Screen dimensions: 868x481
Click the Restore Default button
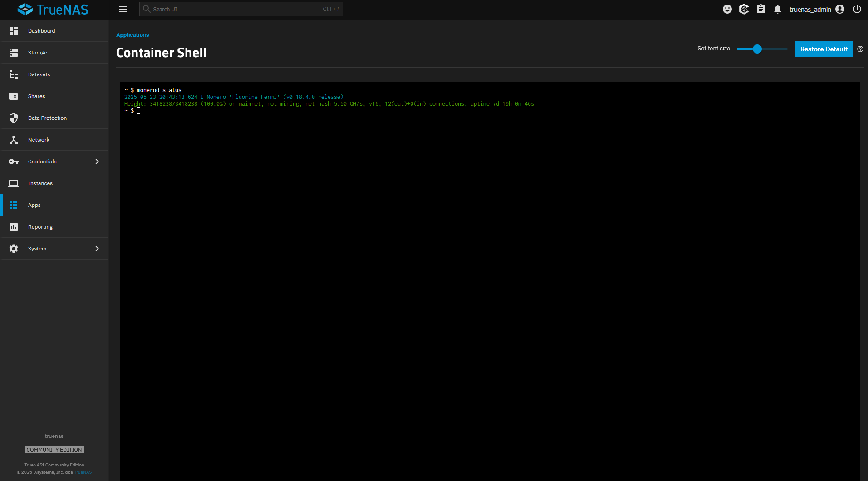click(x=823, y=49)
